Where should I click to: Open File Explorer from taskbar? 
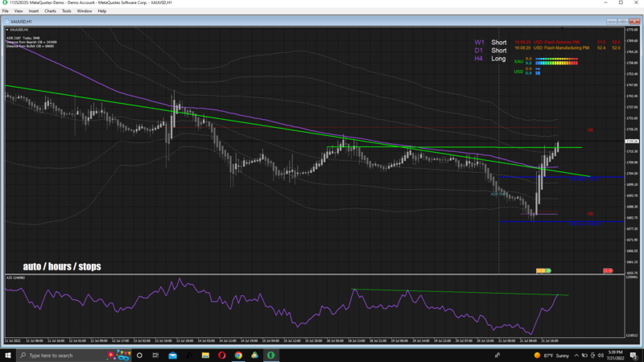click(205, 356)
